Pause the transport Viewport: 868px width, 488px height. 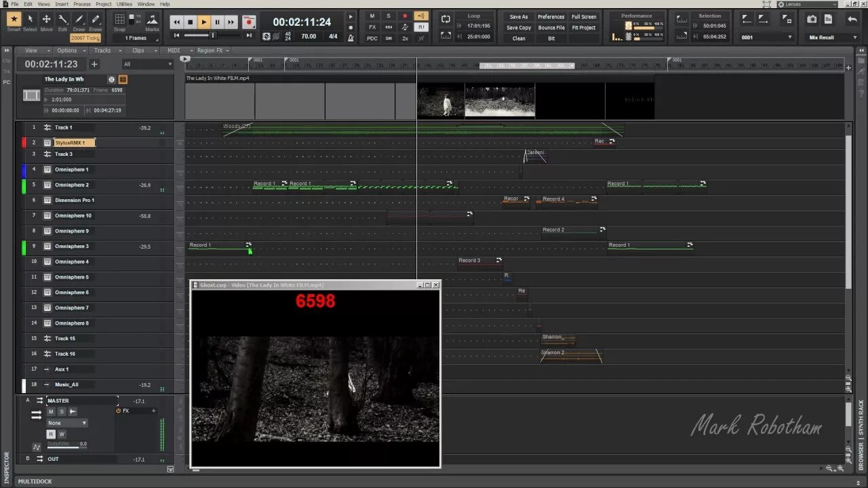[218, 22]
